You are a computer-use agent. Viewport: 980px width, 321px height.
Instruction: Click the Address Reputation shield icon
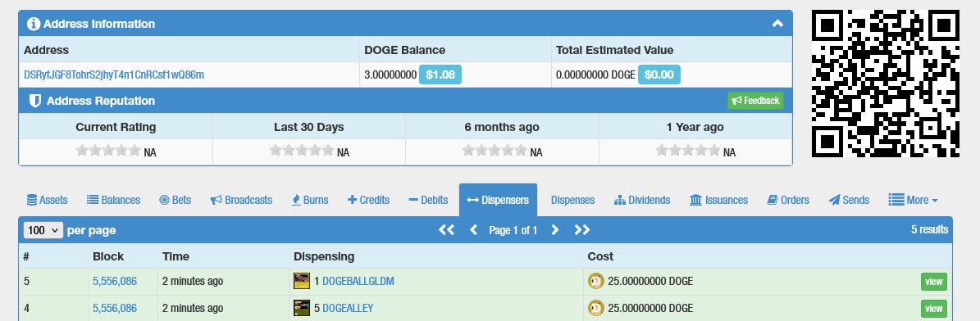pyautogui.click(x=35, y=101)
